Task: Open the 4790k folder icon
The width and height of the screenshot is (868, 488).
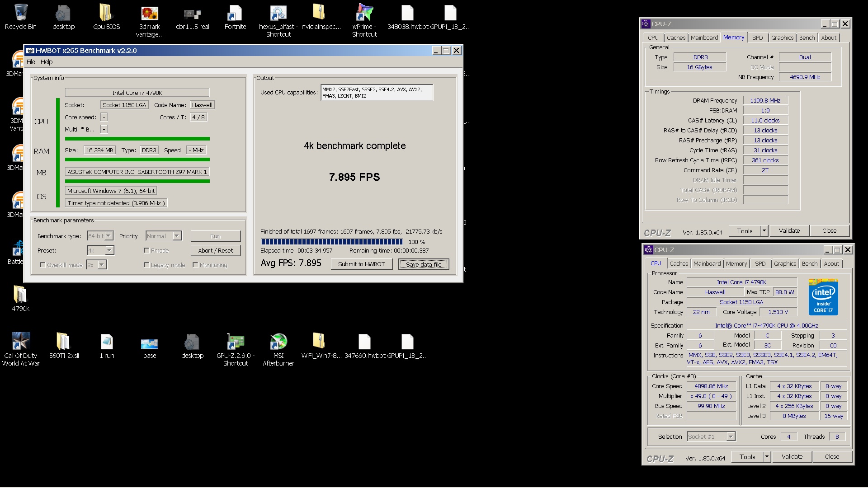Action: (20, 298)
